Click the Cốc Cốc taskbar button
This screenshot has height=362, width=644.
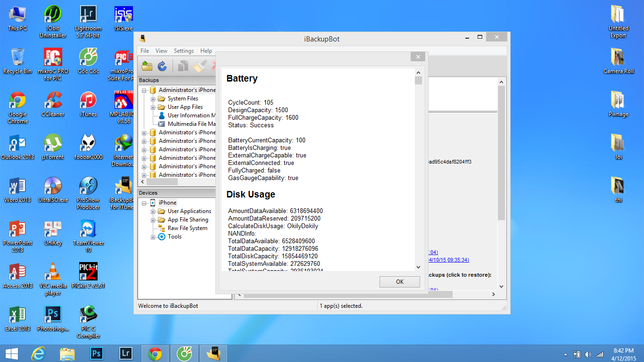184,353
